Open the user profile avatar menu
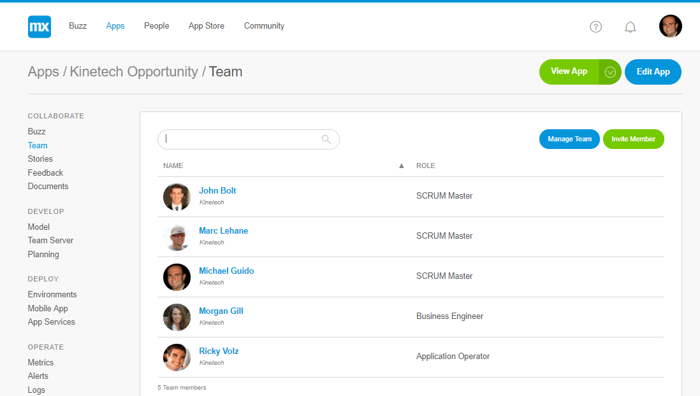 [x=670, y=26]
